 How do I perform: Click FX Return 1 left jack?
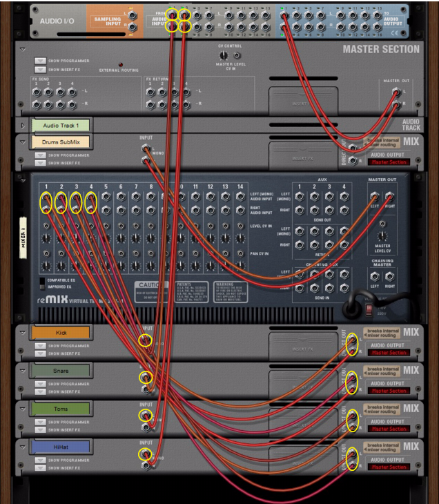150,93
